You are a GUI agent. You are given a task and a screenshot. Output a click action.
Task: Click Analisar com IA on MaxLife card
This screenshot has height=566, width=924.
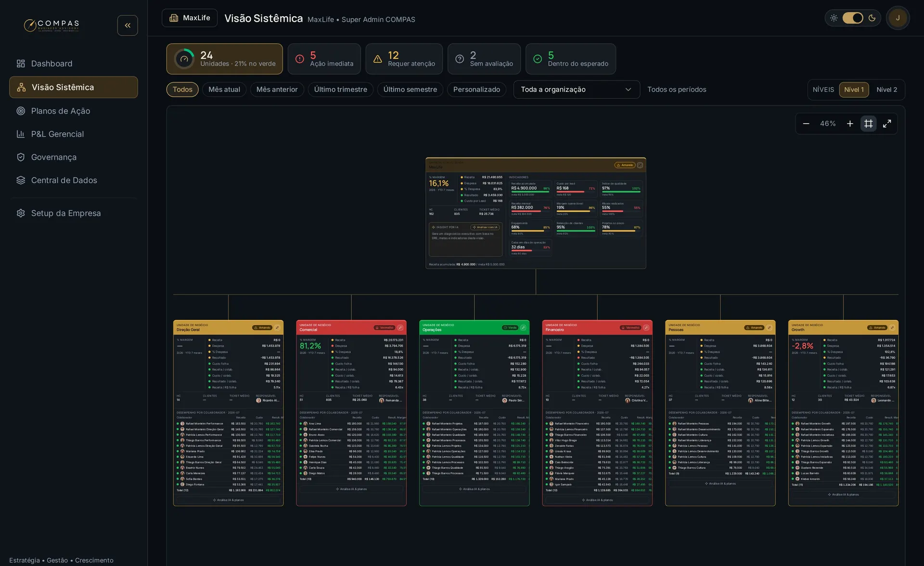tap(485, 227)
